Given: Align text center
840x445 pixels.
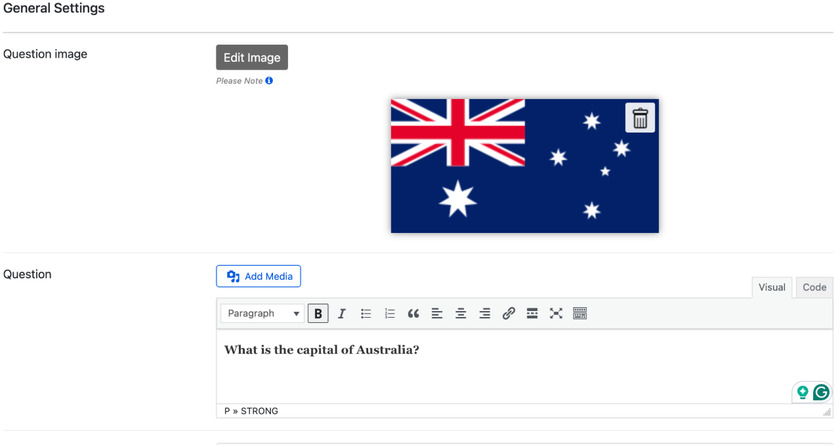Looking at the screenshot, I should (x=461, y=313).
